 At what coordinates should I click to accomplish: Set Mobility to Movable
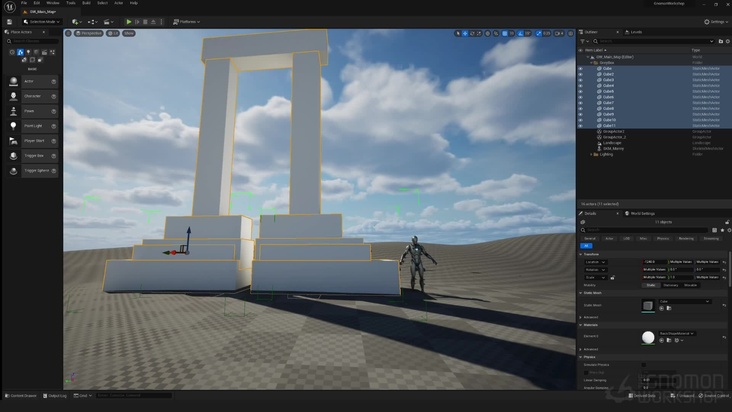690,285
